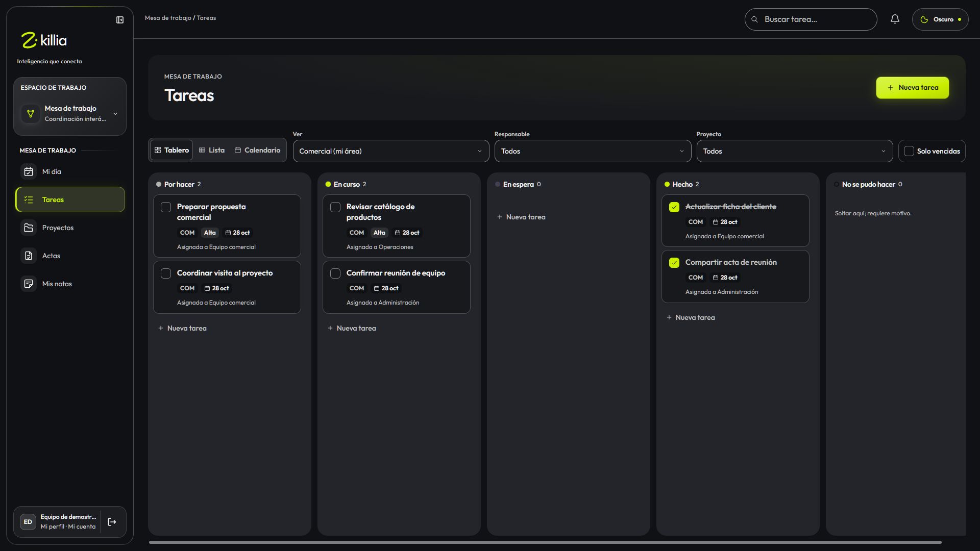
Task: Switch to the Tablero view tab
Action: [171, 150]
